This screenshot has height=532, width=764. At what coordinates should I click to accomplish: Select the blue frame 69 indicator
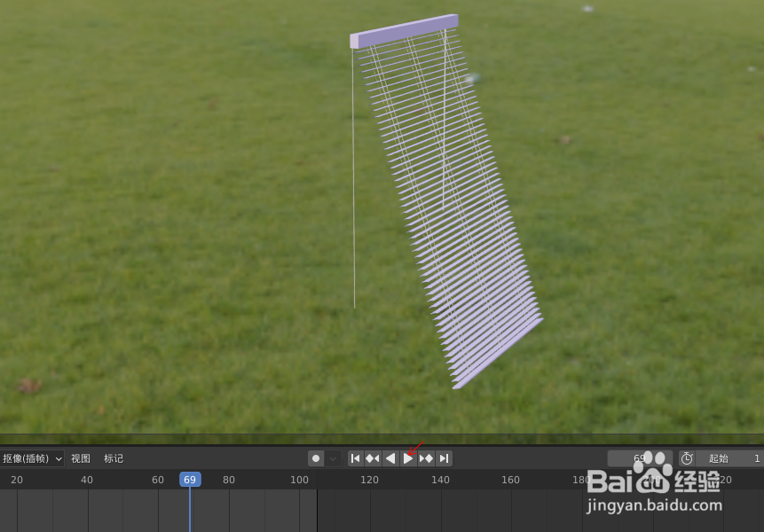pyautogui.click(x=189, y=479)
